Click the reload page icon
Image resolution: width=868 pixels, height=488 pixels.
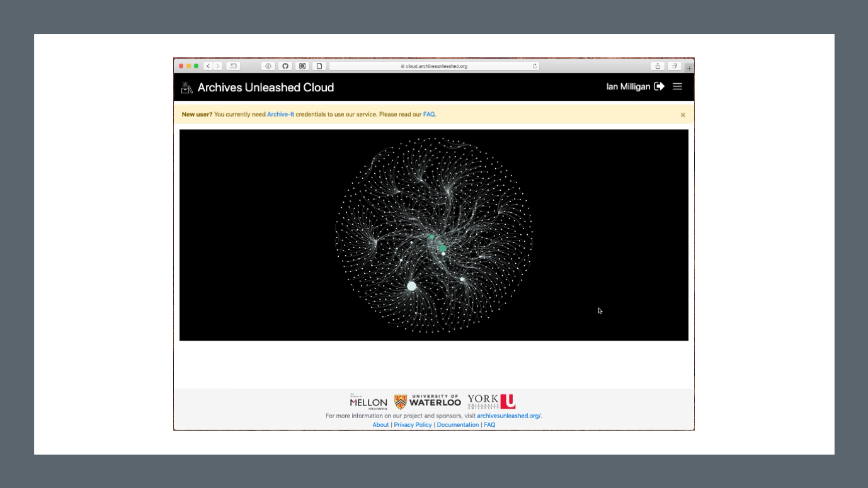[x=535, y=66]
